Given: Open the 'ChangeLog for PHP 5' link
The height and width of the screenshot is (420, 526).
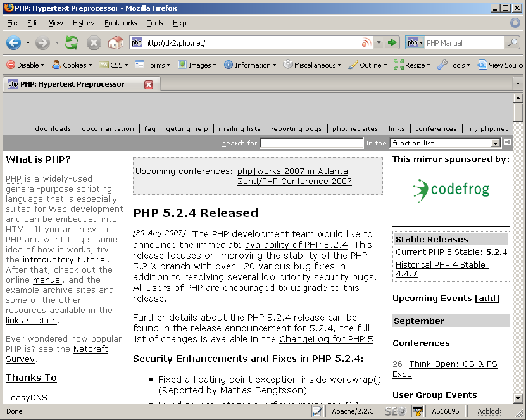Looking at the screenshot, I should point(327,339).
